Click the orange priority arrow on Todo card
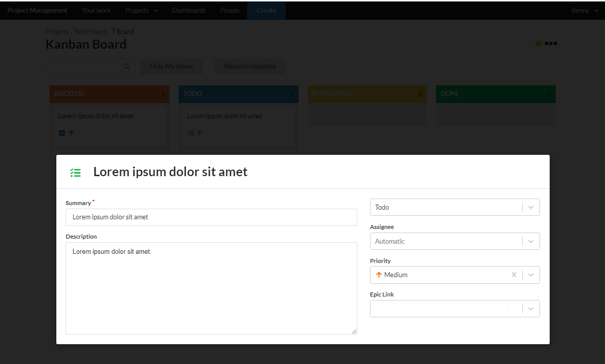 (200, 133)
